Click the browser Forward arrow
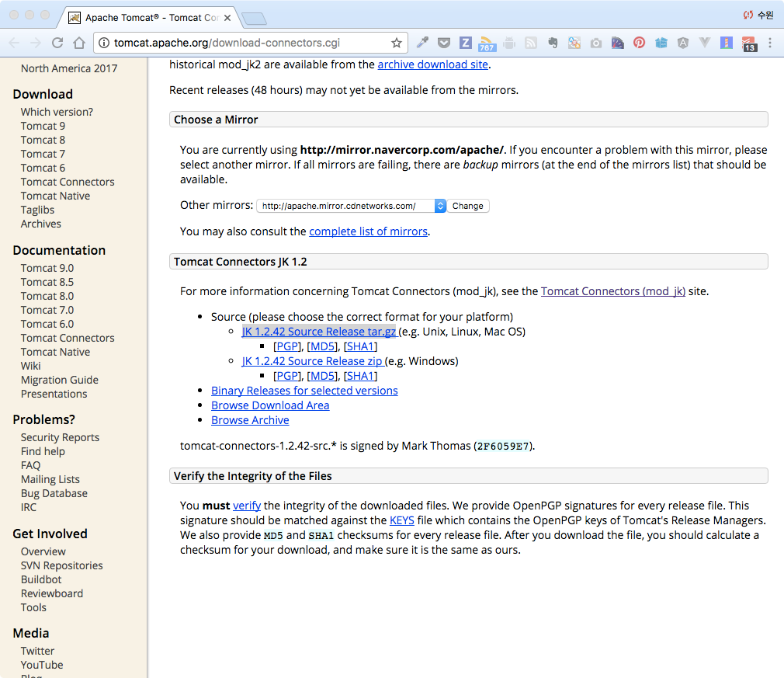Image resolution: width=784 pixels, height=678 pixels. pos(36,43)
